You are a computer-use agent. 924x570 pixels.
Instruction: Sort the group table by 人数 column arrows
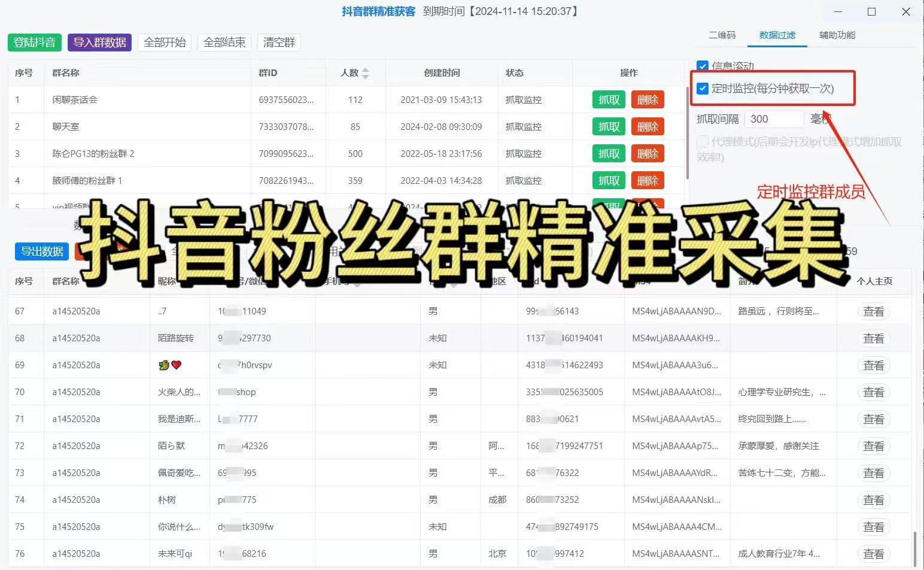(x=365, y=73)
